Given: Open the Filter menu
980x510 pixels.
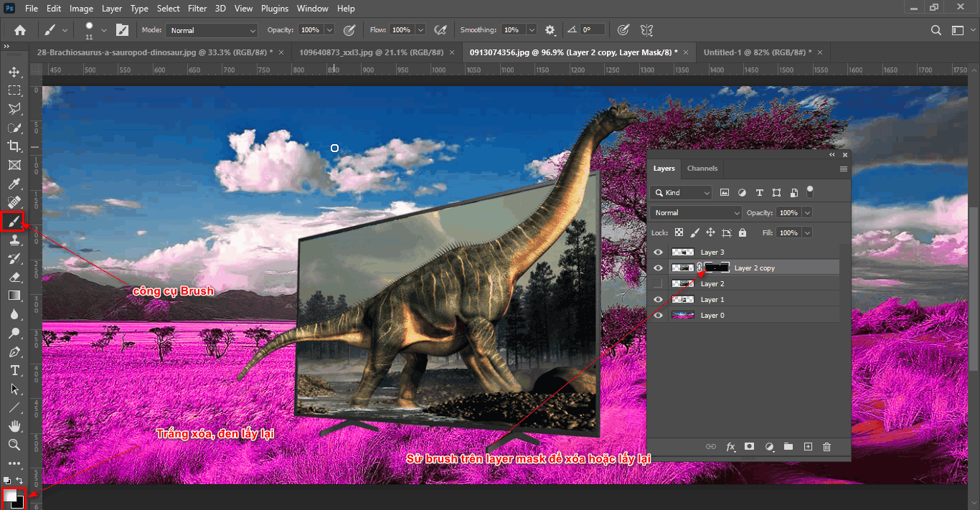Looking at the screenshot, I should point(197,9).
